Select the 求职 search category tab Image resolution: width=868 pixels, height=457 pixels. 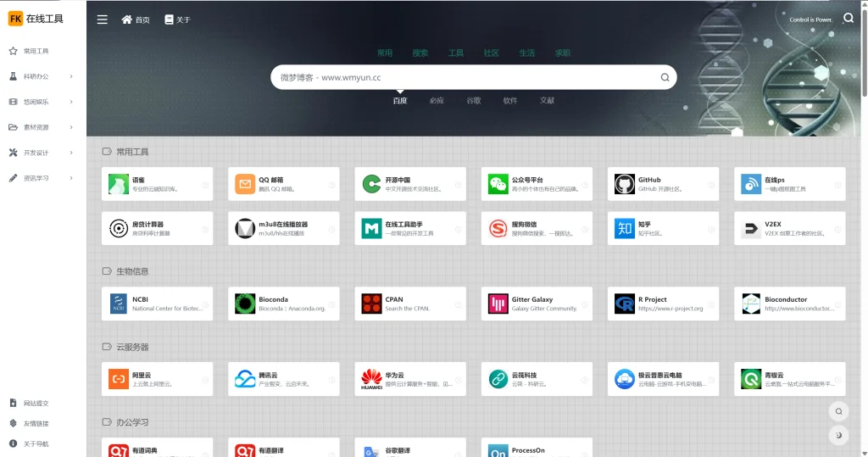click(563, 53)
